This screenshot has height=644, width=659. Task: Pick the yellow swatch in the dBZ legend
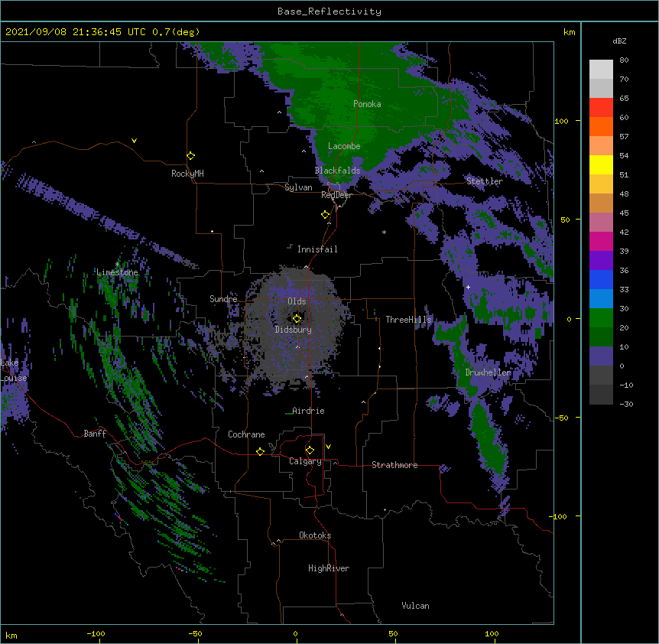(601, 164)
